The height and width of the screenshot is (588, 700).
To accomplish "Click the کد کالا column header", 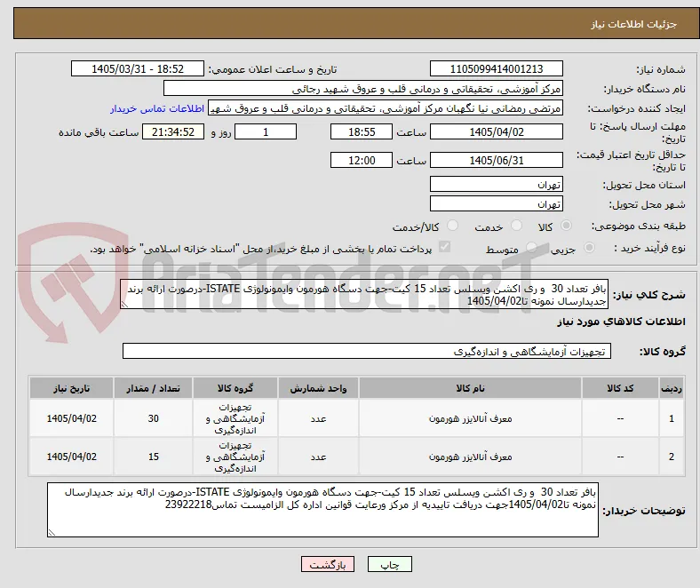I will point(620,388).
